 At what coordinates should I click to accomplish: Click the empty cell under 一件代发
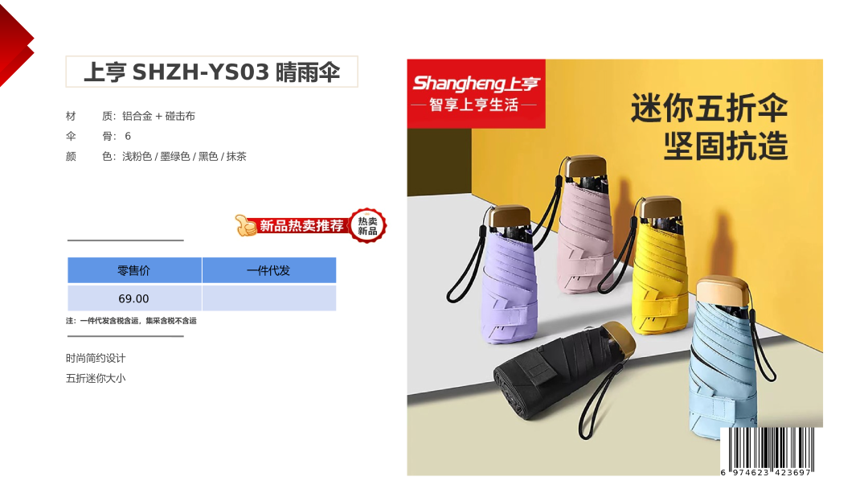(x=269, y=298)
